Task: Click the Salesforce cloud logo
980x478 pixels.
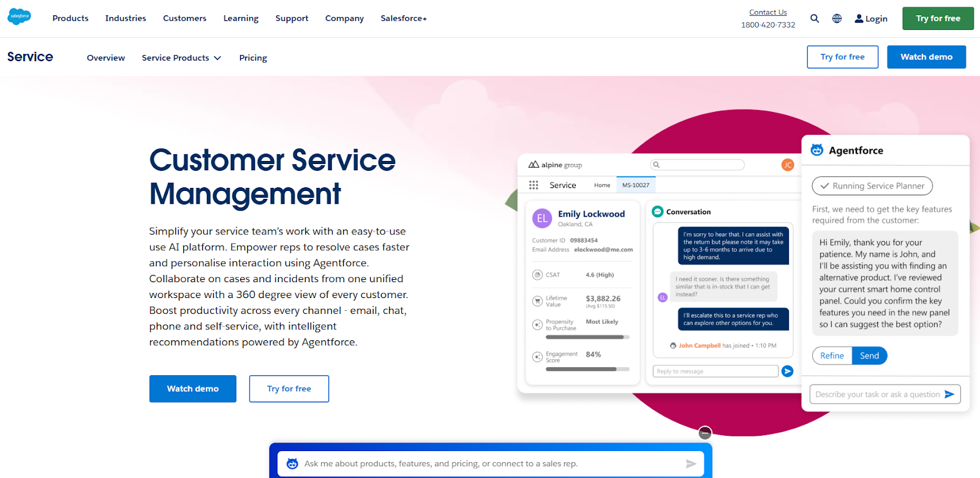Action: pos(19,17)
